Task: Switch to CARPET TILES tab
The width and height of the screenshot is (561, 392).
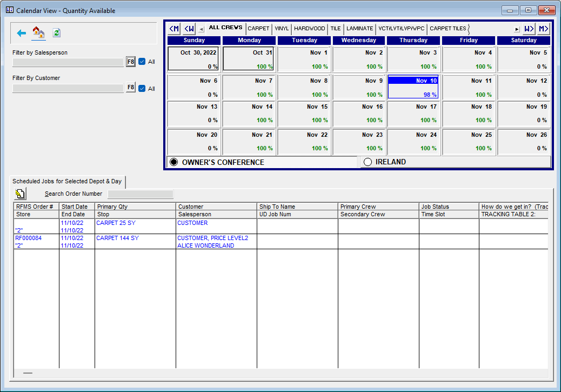Action: pyautogui.click(x=448, y=29)
